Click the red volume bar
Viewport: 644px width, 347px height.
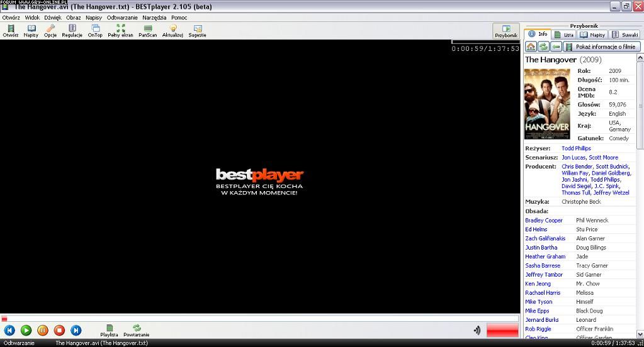point(502,330)
